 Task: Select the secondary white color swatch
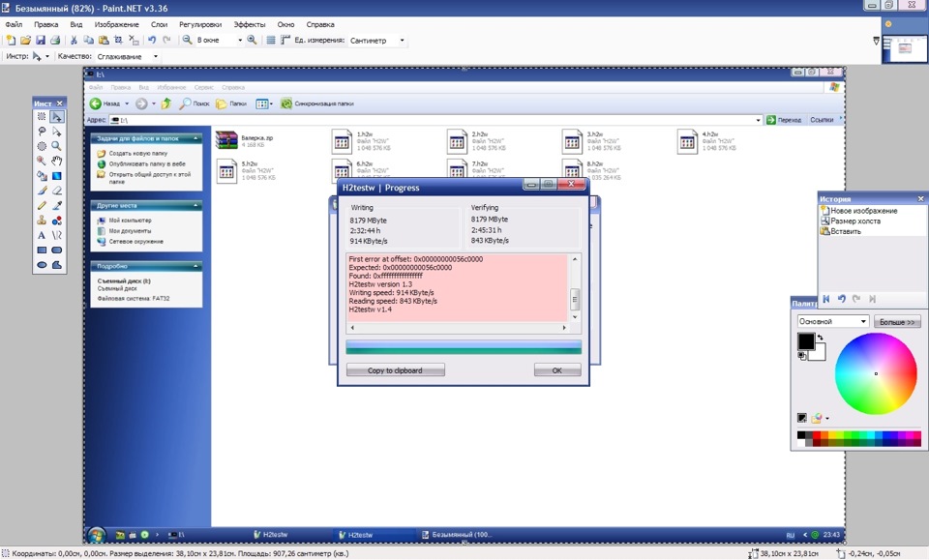tap(819, 354)
